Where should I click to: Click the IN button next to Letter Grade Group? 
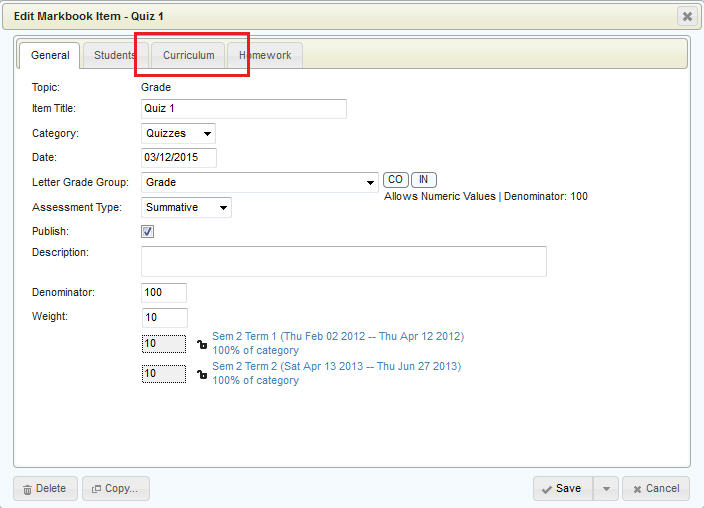point(424,180)
